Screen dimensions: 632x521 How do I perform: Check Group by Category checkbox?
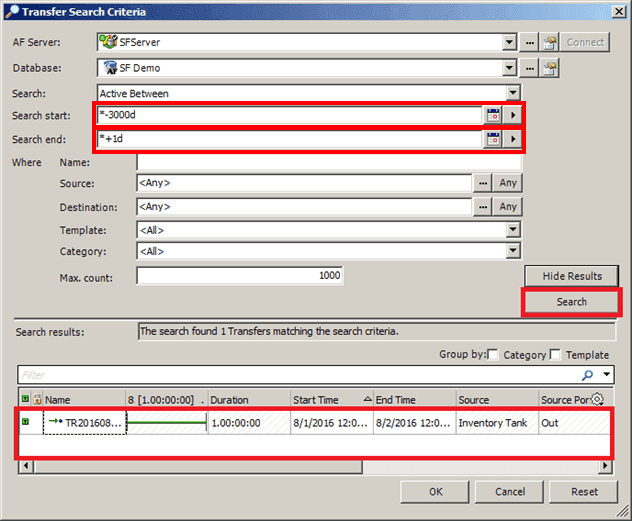[x=493, y=354]
